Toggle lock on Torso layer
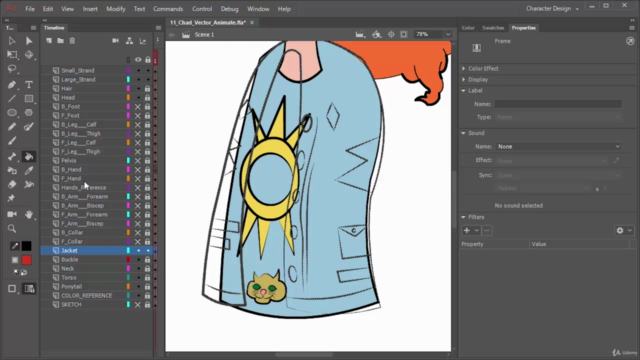The image size is (640, 360). [x=147, y=278]
